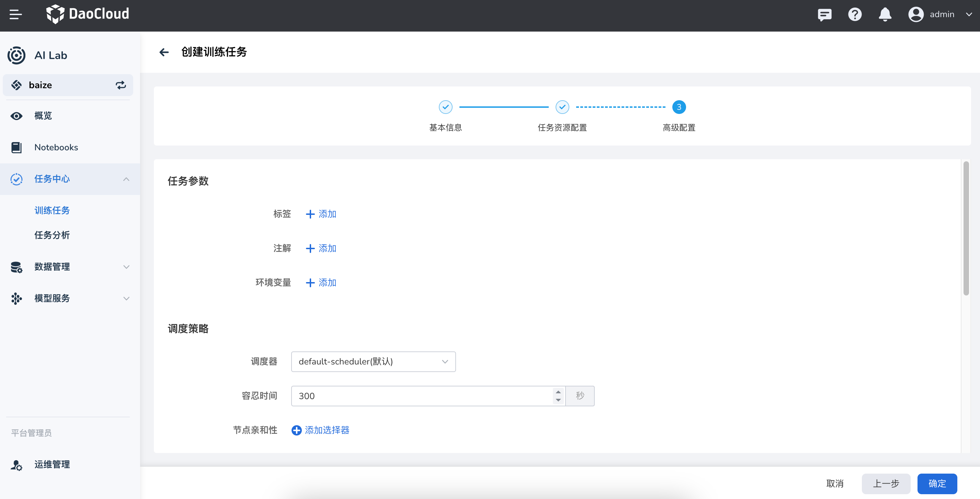
Task: Expand the 模型服务 menu section
Action: (x=126, y=299)
